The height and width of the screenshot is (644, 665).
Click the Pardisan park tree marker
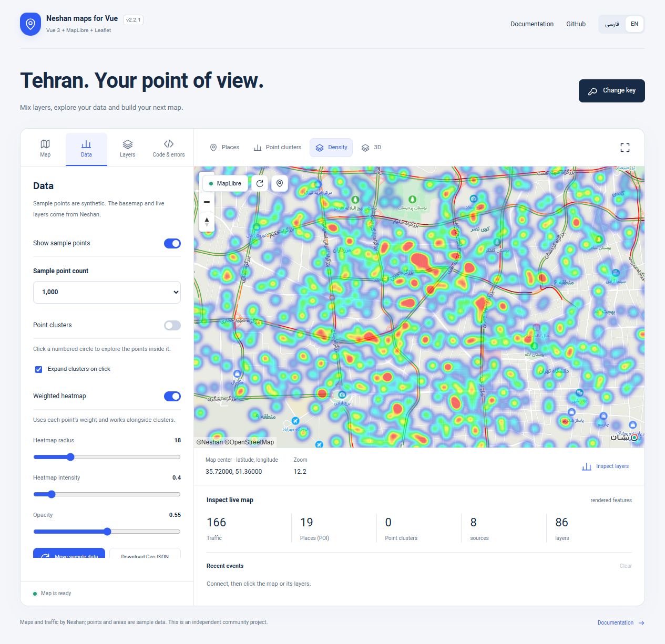[x=412, y=200]
